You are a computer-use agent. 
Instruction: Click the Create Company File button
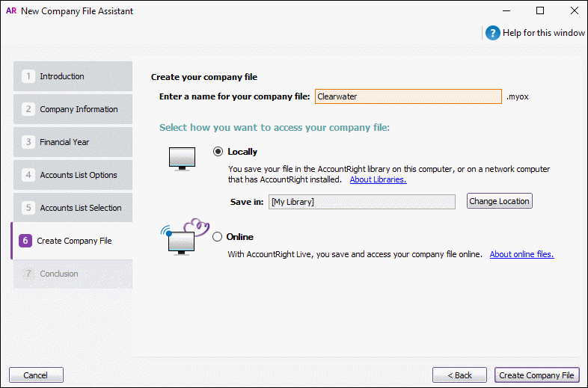[537, 375]
